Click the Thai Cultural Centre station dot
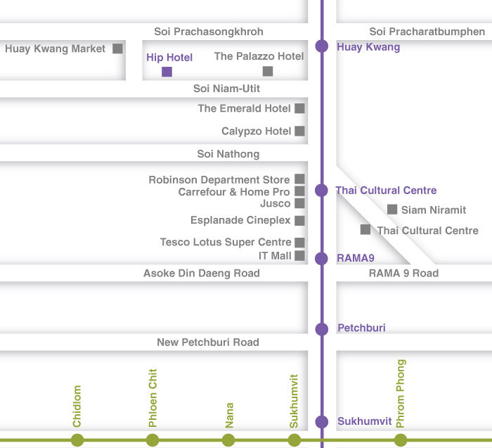Viewport: 492px width, 448px height. pyautogui.click(x=321, y=191)
